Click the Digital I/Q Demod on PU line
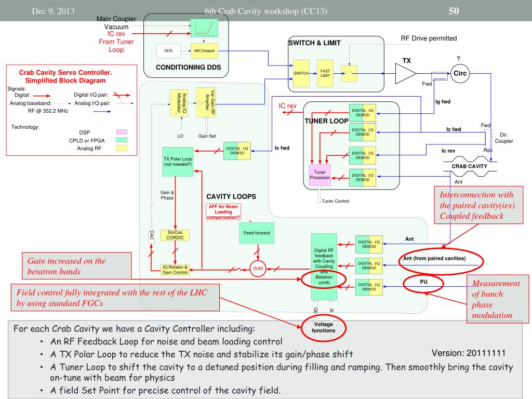The width and height of the screenshot is (532, 399). [x=369, y=287]
